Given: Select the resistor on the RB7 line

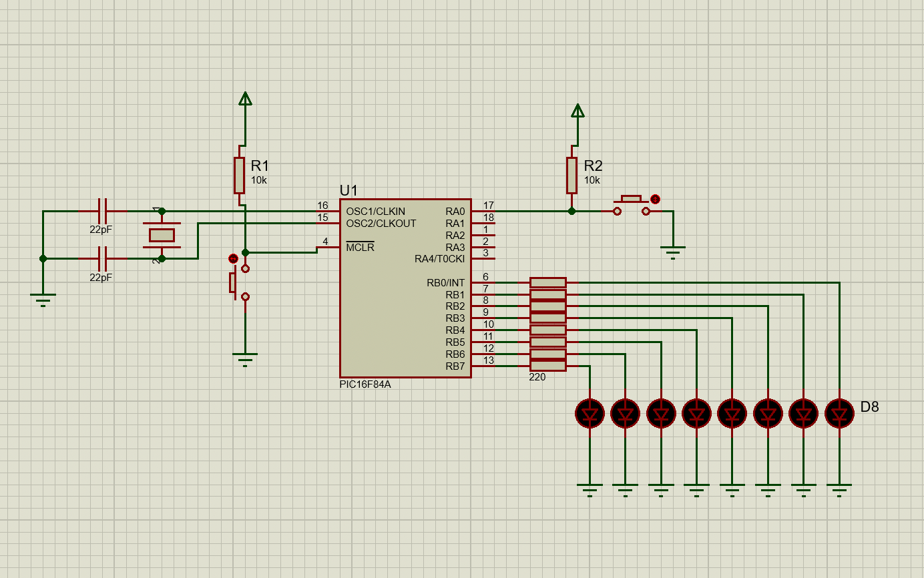Looking at the screenshot, I should coord(548,366).
